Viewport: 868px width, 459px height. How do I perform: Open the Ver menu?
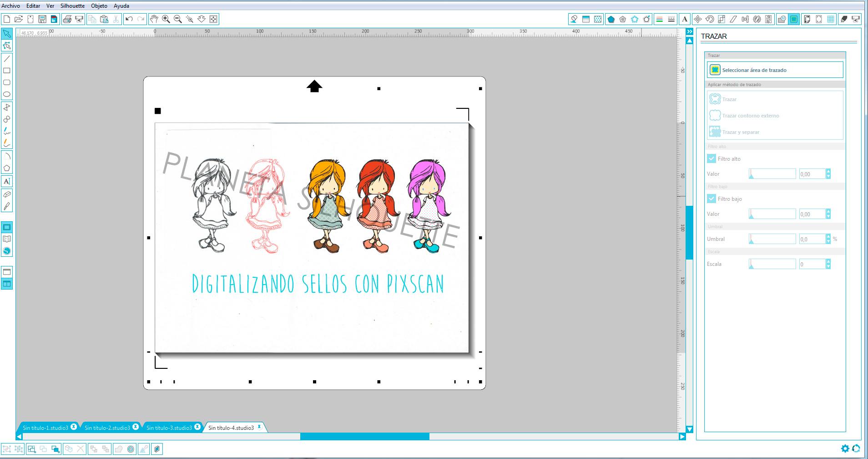(50, 6)
